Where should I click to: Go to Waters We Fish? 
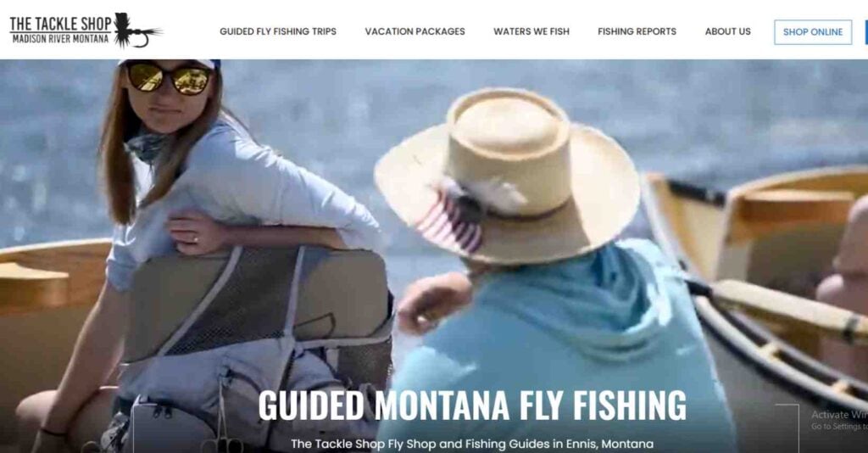tap(531, 31)
